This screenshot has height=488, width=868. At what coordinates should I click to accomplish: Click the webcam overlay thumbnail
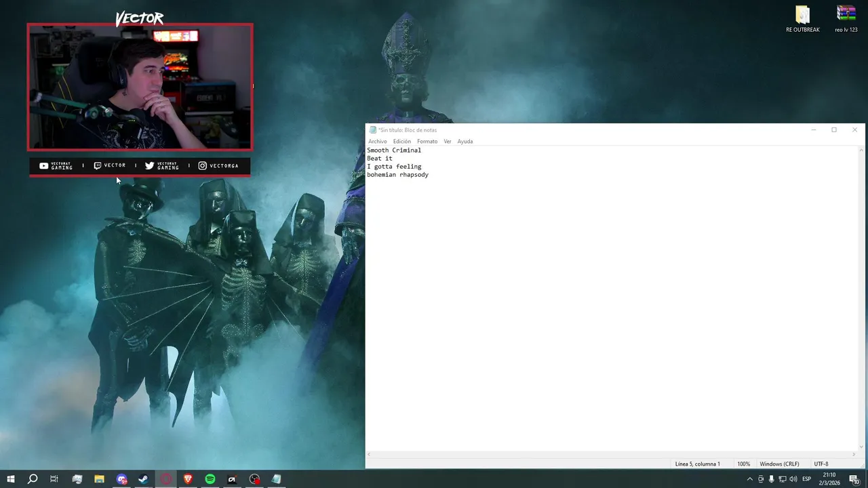click(140, 87)
